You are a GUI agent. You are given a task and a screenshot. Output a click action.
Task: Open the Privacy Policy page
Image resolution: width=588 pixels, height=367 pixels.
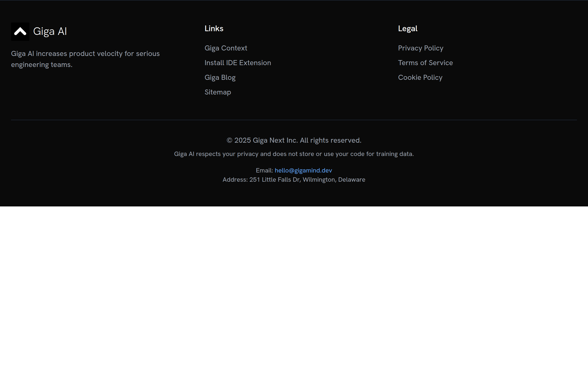(420, 48)
